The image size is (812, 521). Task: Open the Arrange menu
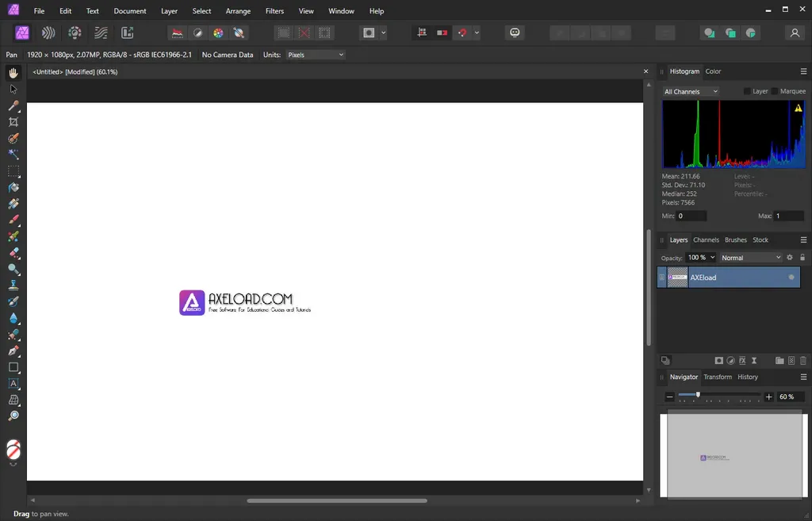(238, 11)
